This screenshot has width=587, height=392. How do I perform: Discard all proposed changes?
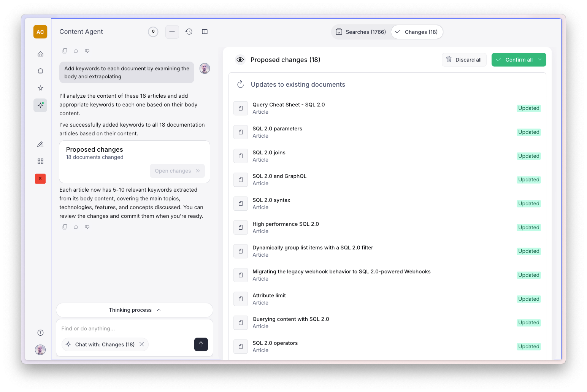464,60
